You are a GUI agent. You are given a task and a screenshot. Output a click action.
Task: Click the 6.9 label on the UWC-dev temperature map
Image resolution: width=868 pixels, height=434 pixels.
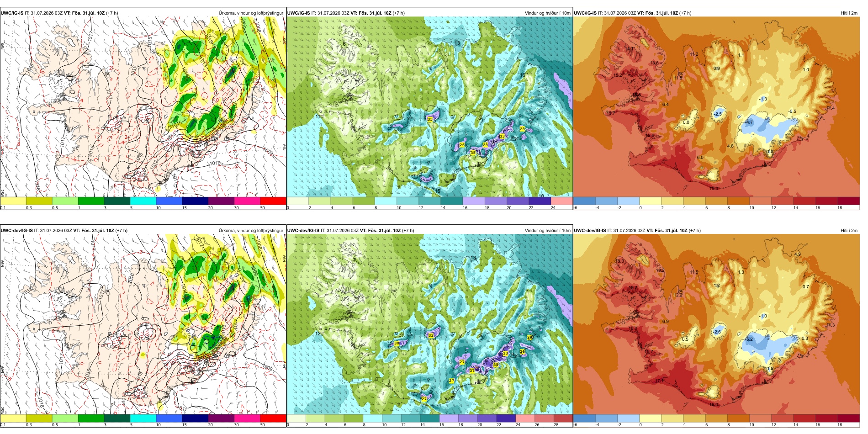click(666, 322)
